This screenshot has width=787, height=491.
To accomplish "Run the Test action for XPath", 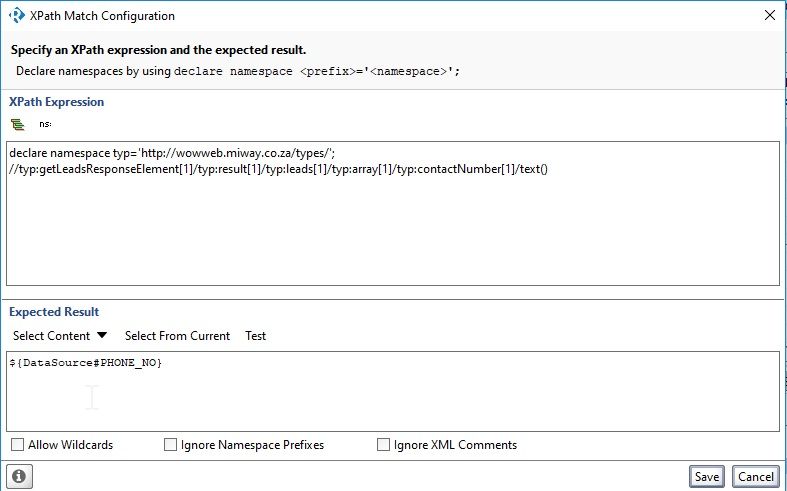I will pyautogui.click(x=256, y=336).
